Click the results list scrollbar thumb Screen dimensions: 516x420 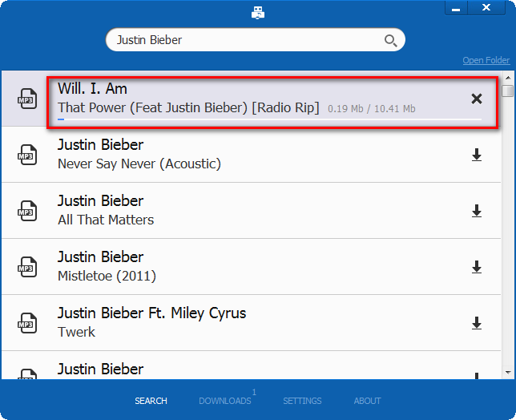point(508,91)
